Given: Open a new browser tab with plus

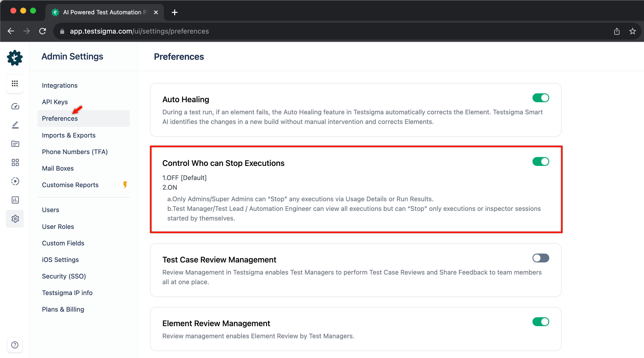Looking at the screenshot, I should coord(174,12).
